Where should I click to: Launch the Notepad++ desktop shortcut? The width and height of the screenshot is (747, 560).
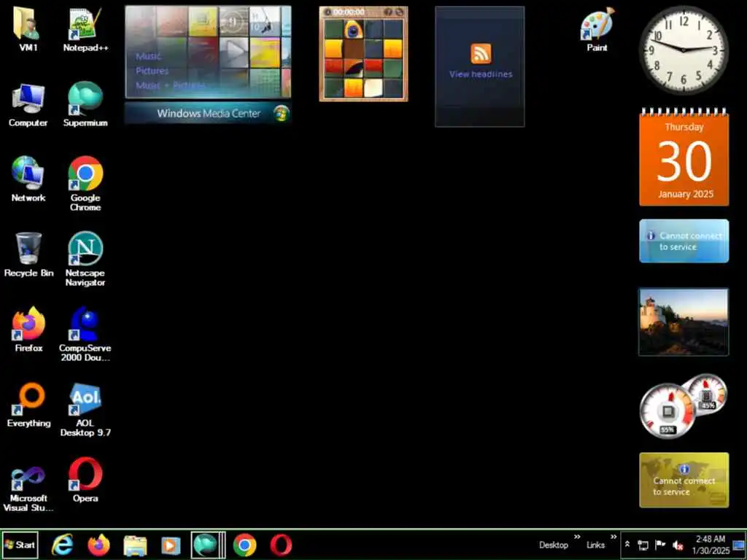[85, 28]
